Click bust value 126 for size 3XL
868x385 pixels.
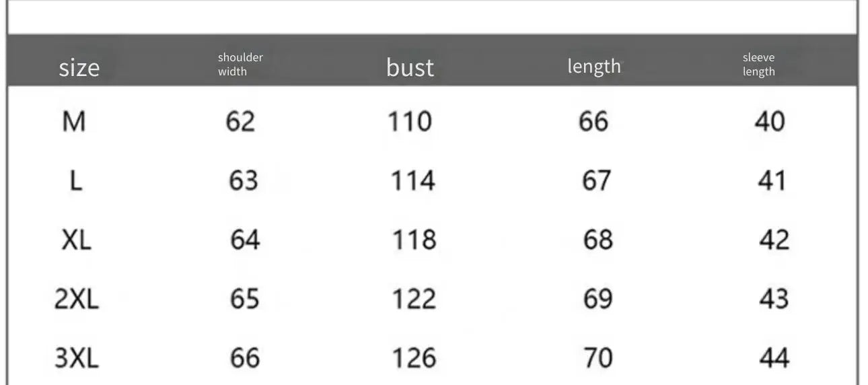click(414, 357)
